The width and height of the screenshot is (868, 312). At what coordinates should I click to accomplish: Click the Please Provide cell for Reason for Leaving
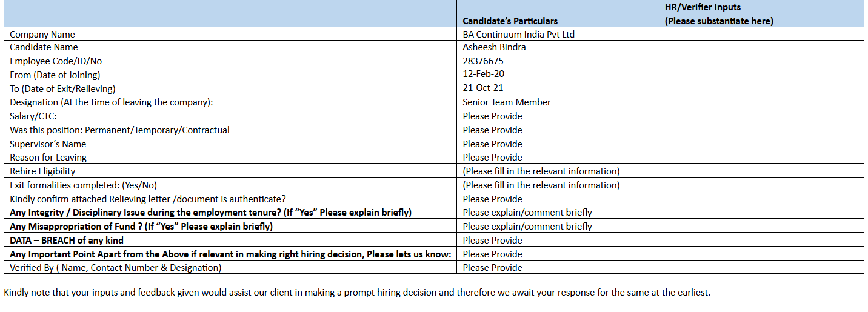click(x=492, y=158)
